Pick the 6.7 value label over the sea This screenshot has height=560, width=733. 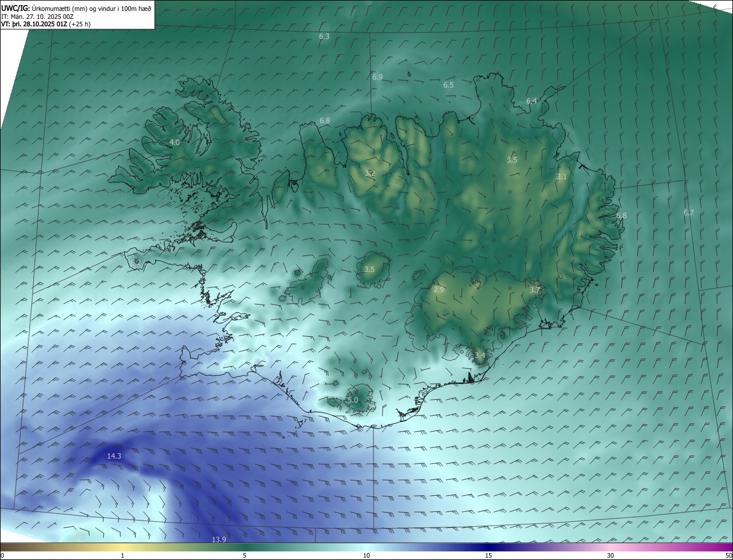point(688,212)
